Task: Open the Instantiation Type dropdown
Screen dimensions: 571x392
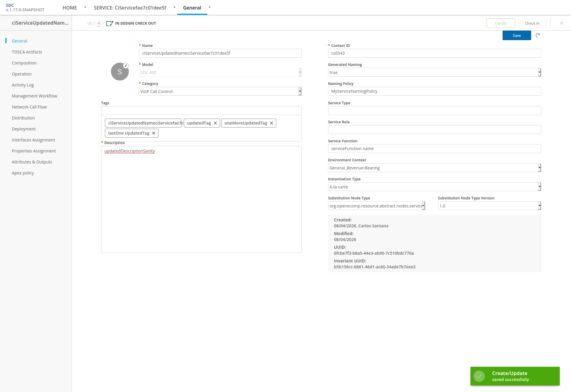Action: [434, 187]
